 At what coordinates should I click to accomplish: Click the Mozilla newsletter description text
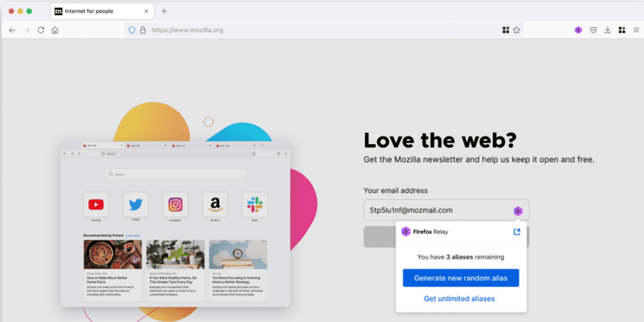point(479,159)
